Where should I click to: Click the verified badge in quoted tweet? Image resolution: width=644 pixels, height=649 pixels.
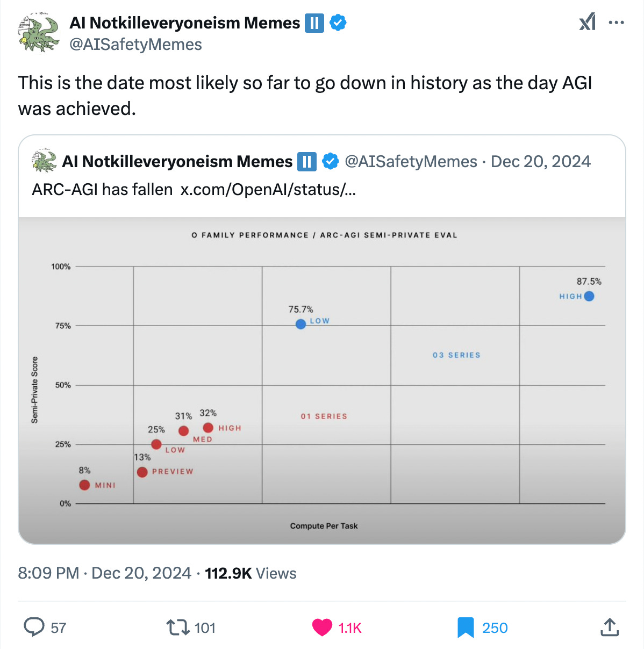point(330,161)
